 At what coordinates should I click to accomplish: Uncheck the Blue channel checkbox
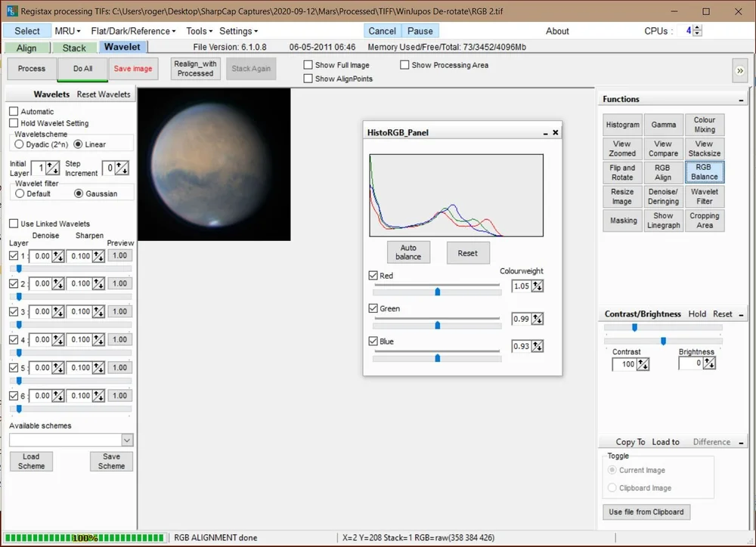coord(373,341)
